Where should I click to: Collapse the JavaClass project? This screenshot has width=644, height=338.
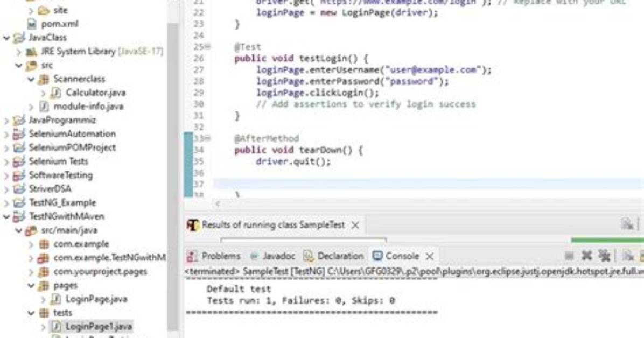6,38
